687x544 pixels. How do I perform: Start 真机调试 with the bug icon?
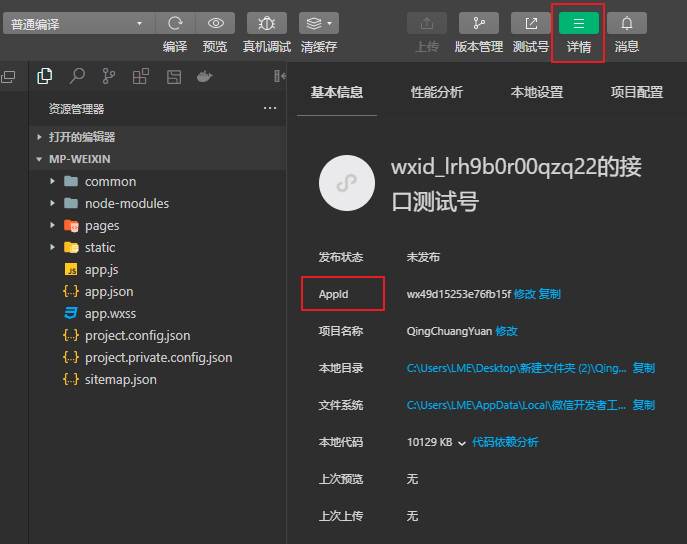click(x=267, y=23)
